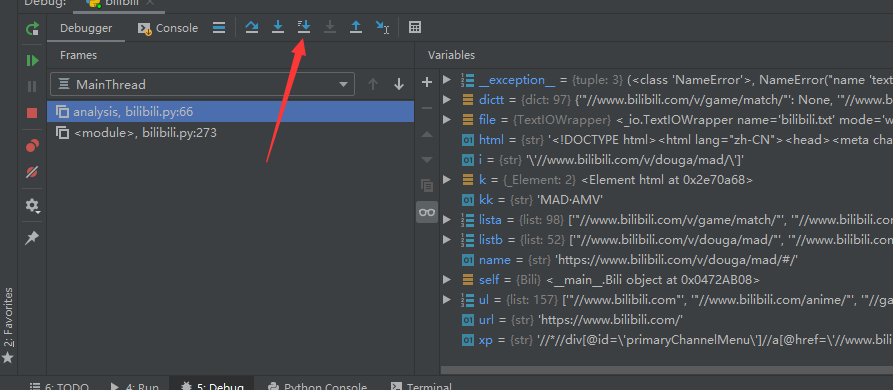The width and height of the screenshot is (893, 390).
Task: Expand the file TextIOWrapper variable
Action: tap(447, 119)
